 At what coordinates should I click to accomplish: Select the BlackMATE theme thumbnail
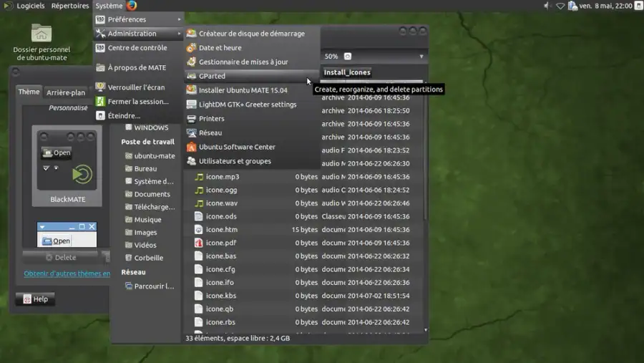pos(67,165)
